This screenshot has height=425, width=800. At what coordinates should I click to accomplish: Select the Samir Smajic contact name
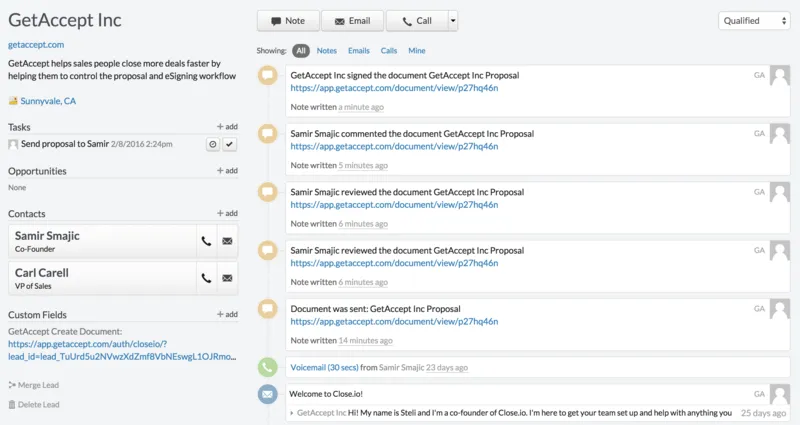(47, 236)
